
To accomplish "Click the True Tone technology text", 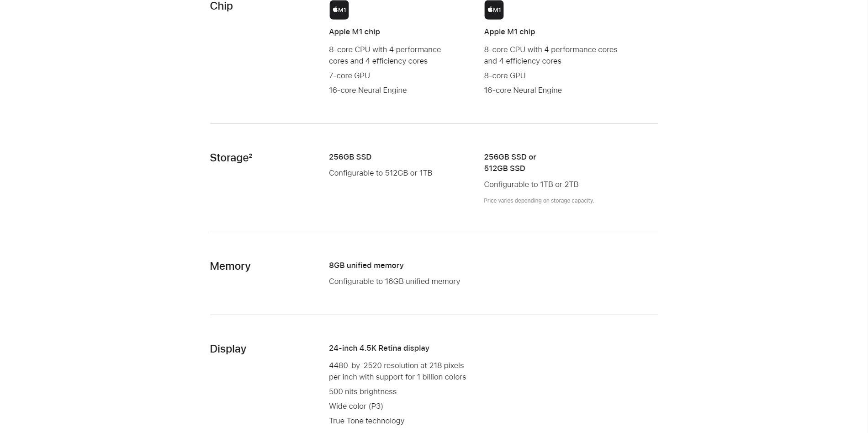I will coord(366,421).
